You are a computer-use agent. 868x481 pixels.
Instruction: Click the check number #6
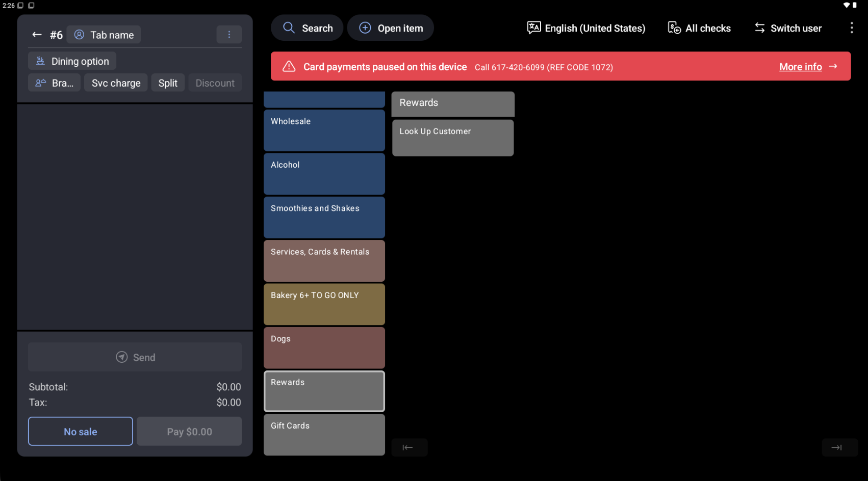[x=56, y=35]
